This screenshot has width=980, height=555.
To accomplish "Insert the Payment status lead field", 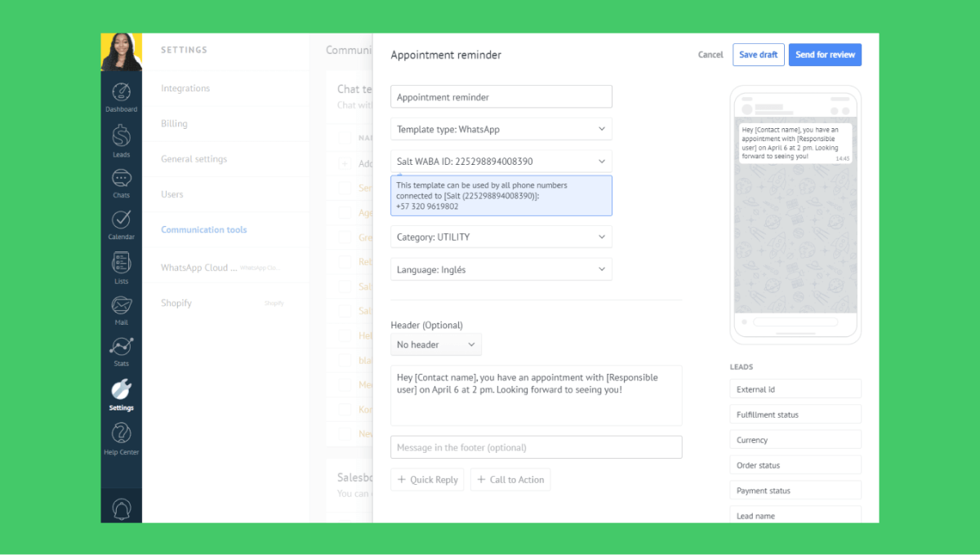I will coord(795,491).
